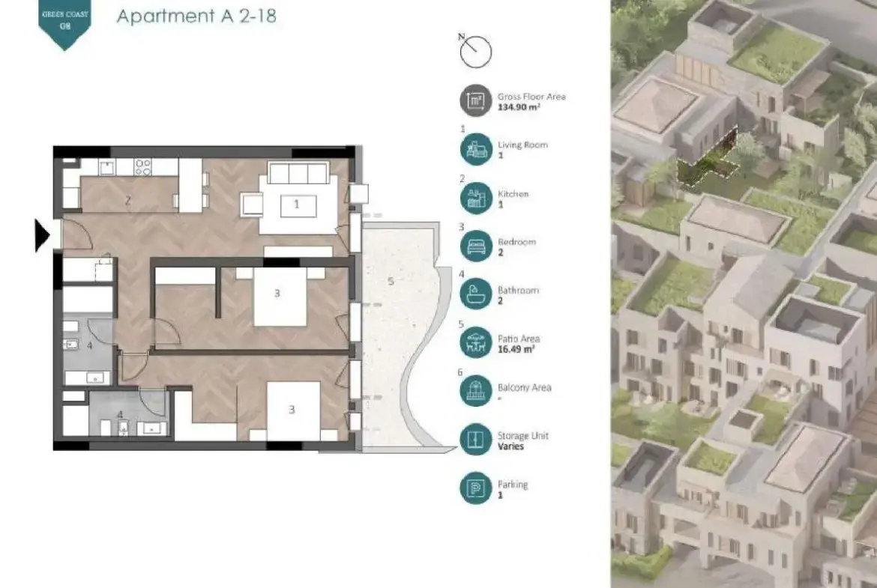Screen dimensions: 877x588
Task: Click the number 2 in the floor plan kitchen
Action: (x=128, y=200)
